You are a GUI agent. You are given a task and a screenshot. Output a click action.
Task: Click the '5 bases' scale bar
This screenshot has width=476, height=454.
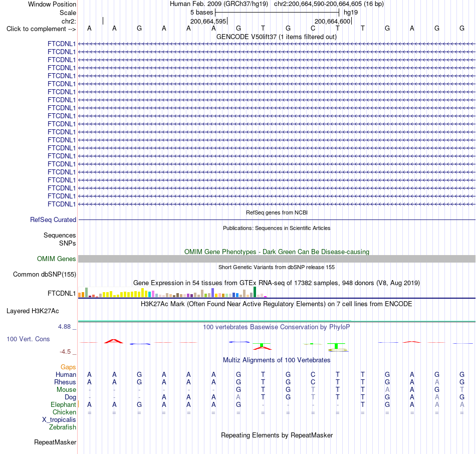(x=277, y=13)
